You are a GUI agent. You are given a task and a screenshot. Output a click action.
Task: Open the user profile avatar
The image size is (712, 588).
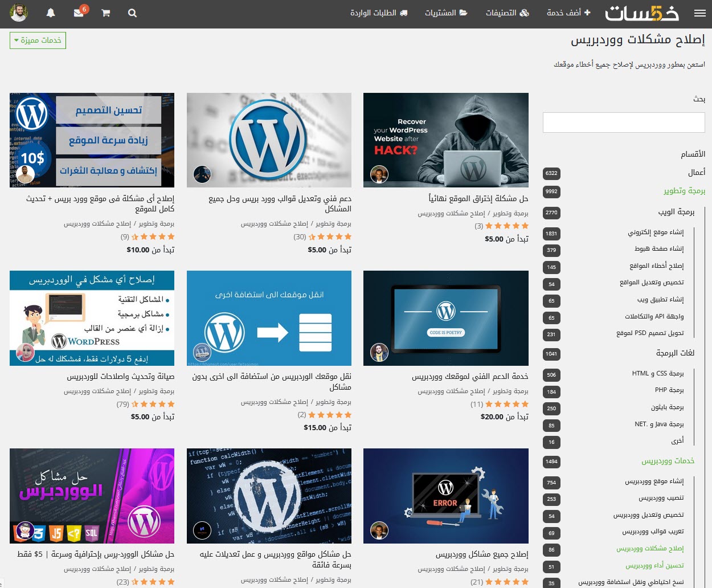click(x=19, y=13)
